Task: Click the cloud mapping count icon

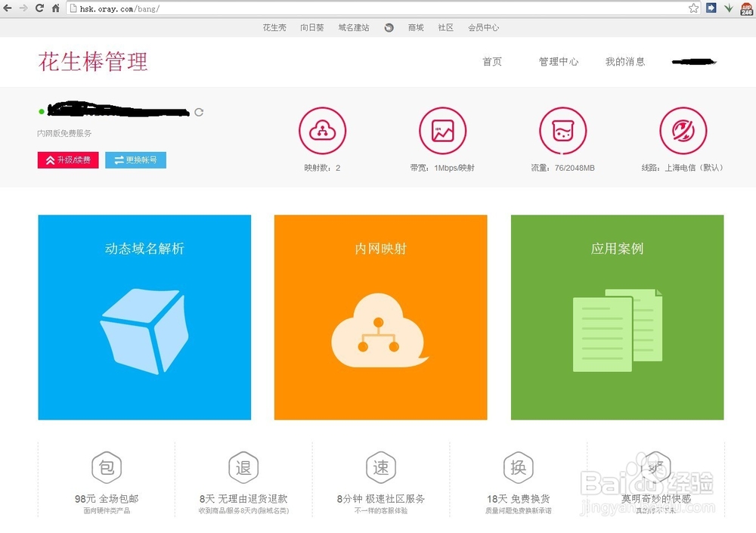Action: pyautogui.click(x=323, y=131)
